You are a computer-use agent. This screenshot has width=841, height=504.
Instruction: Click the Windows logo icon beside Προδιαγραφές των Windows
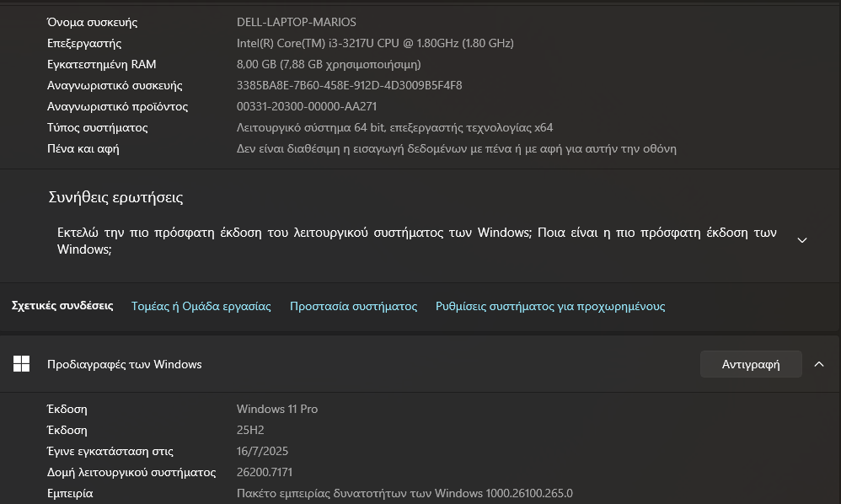22,364
